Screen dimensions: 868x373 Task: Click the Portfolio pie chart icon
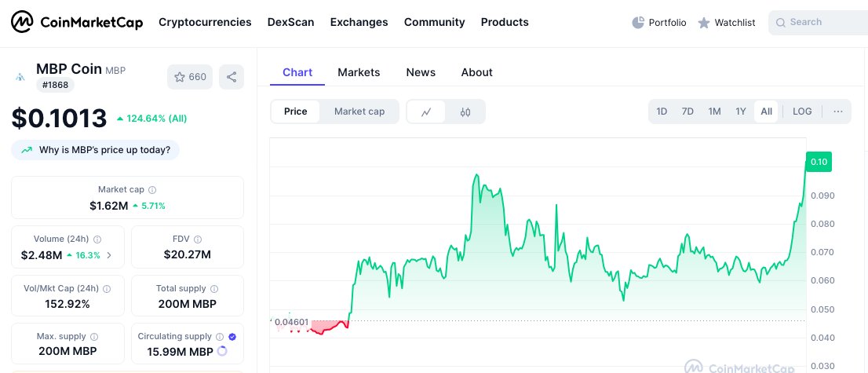pos(638,22)
